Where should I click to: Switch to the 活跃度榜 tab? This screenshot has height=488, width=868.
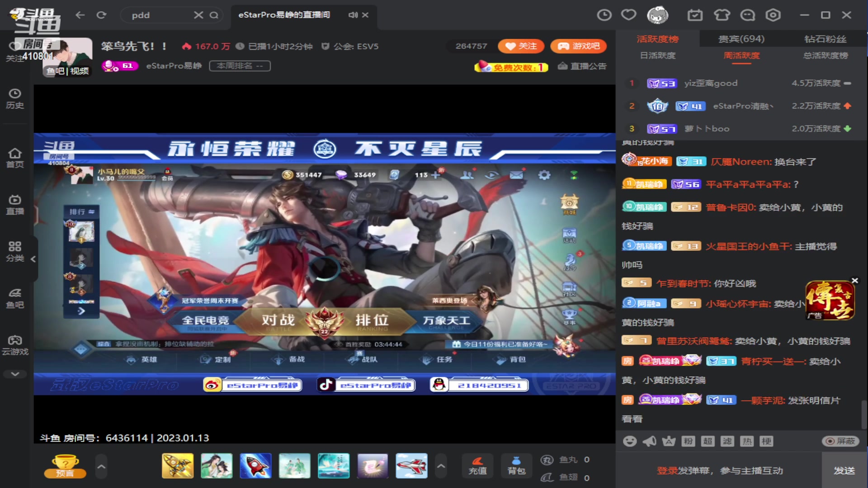658,39
